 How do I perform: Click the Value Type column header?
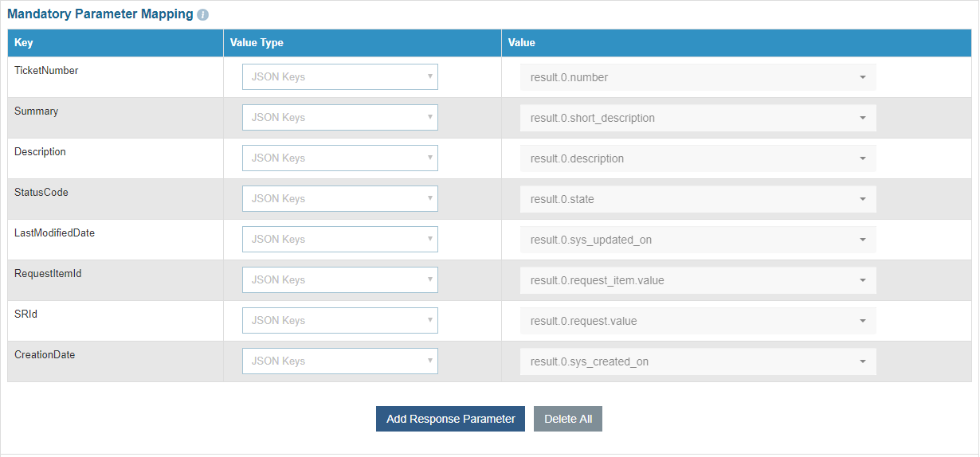click(x=257, y=43)
